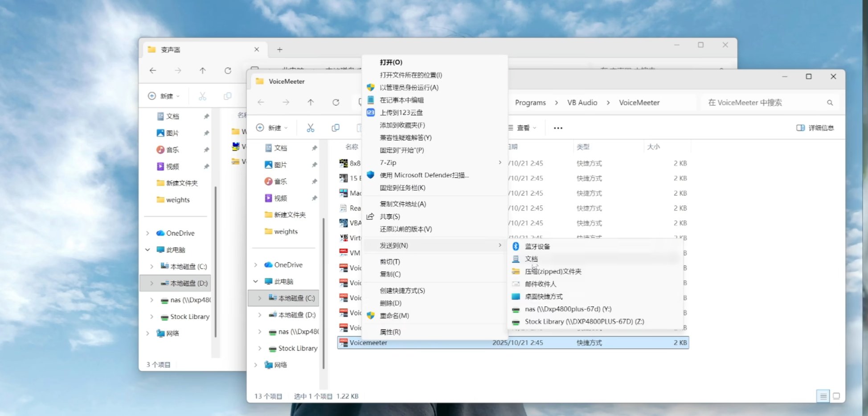
Task: Sort files by the 类型 column header
Action: click(x=583, y=147)
